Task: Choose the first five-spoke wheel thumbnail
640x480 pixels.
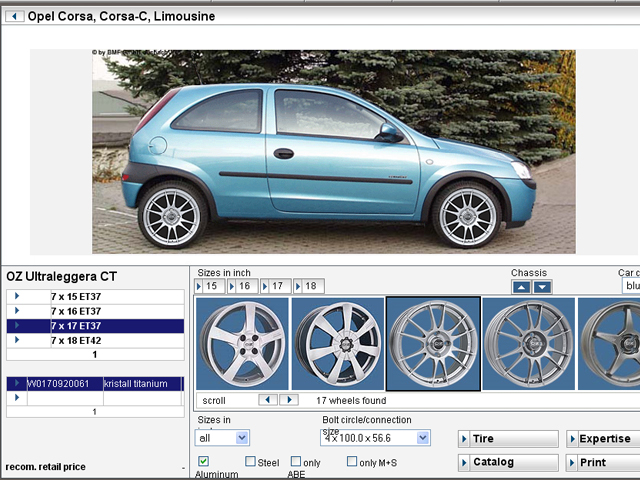Action: coord(242,344)
